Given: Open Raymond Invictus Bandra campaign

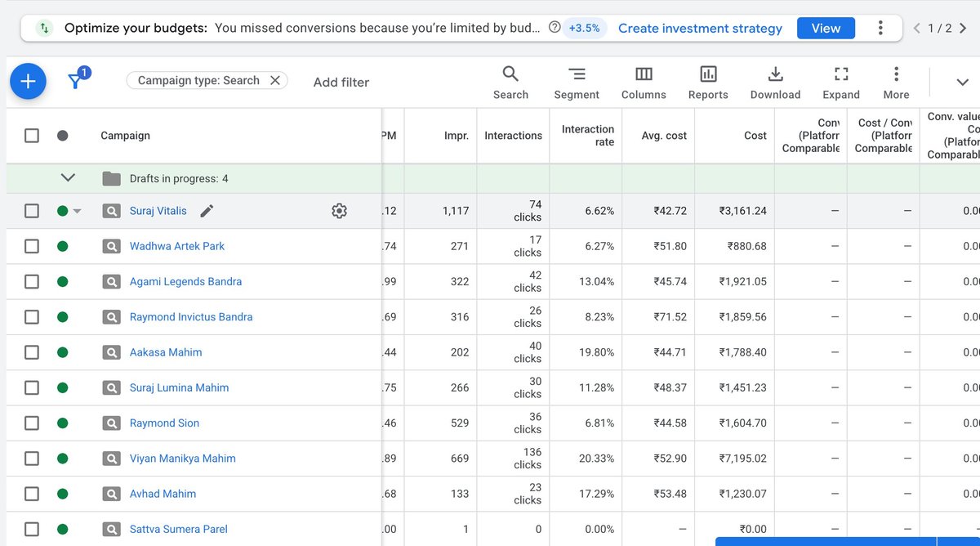Looking at the screenshot, I should point(191,317).
